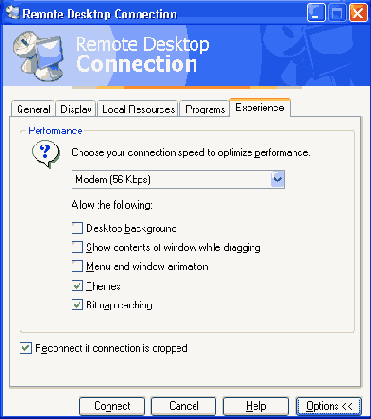
Task: Click the Cancel button
Action: coord(184,406)
